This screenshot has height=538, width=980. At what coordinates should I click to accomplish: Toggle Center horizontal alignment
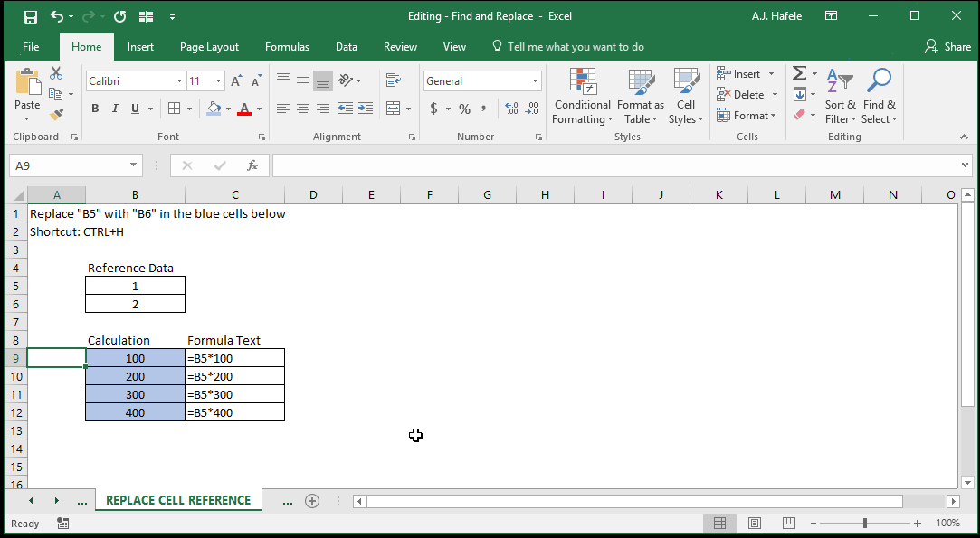pos(303,109)
